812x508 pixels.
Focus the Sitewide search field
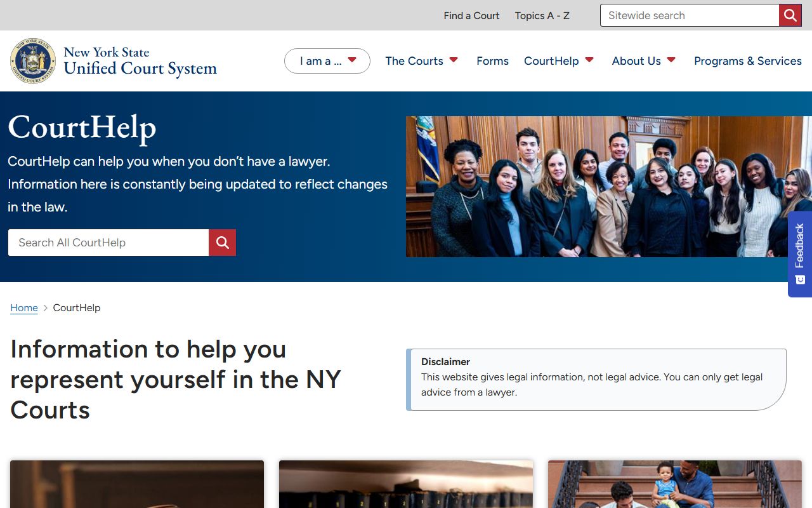(x=690, y=15)
